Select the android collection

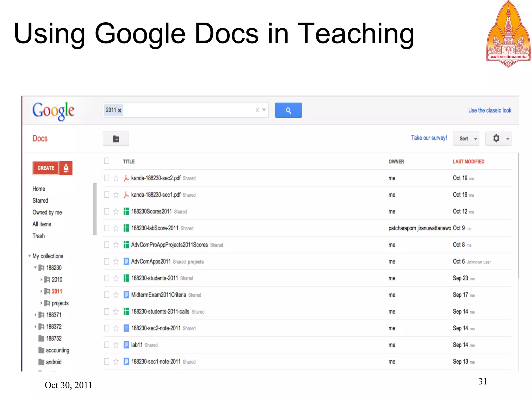click(54, 362)
